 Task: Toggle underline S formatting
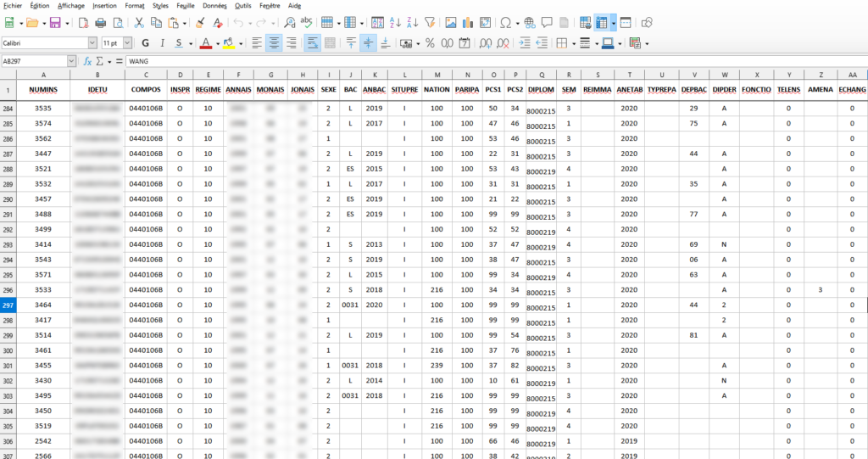[x=178, y=43]
